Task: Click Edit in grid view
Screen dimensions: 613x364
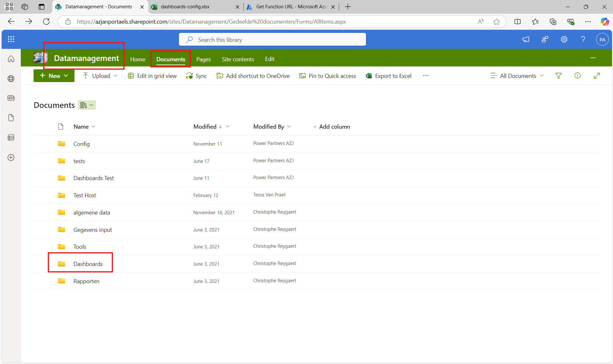Action: point(152,76)
